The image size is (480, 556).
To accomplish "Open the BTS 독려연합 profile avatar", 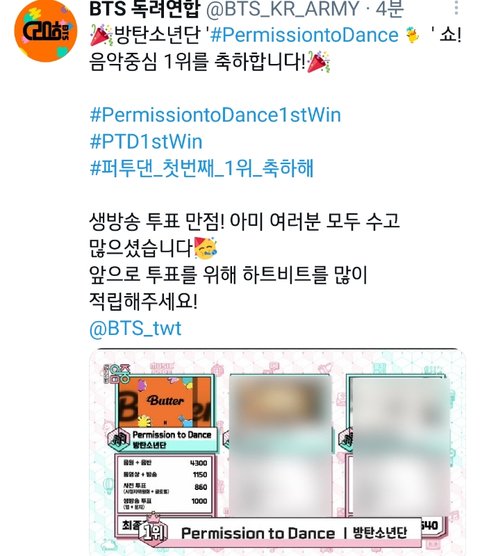I will click(x=45, y=30).
